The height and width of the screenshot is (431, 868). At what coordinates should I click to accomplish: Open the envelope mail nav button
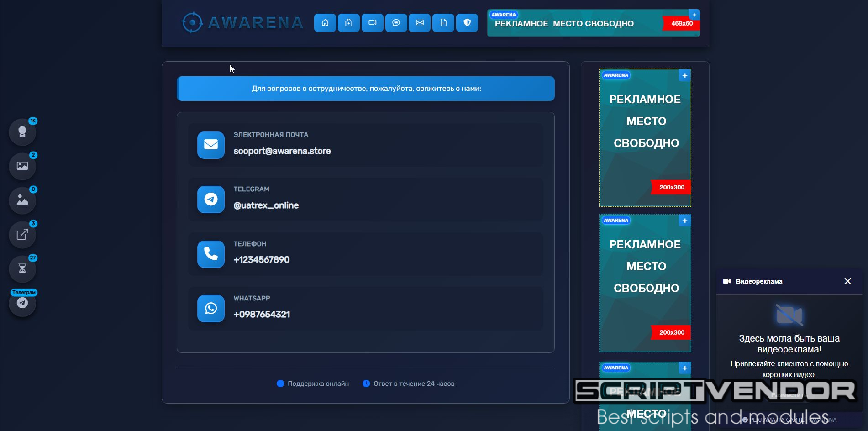pos(420,23)
